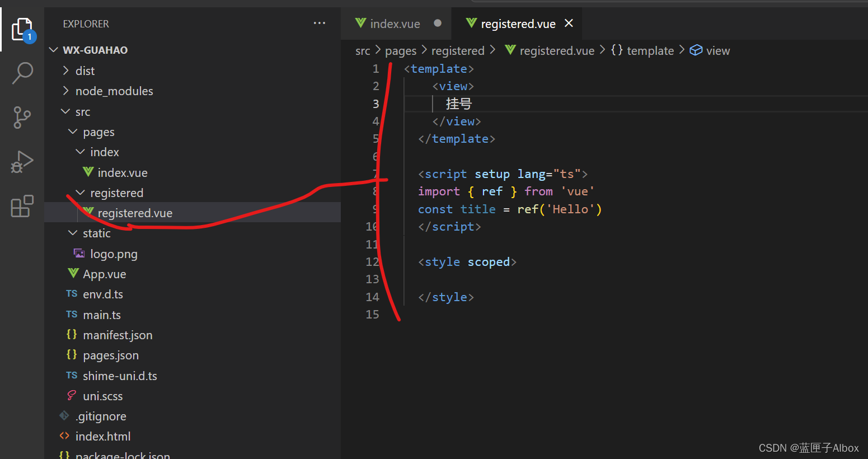Click the Vue icon beside index.vue in the tree
This screenshot has height=459, width=868.
88,172
